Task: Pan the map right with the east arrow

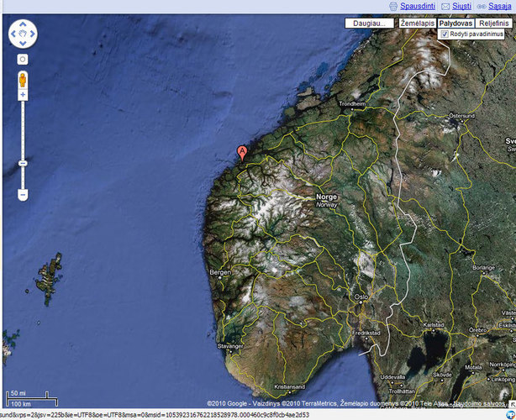Action: 33,34
